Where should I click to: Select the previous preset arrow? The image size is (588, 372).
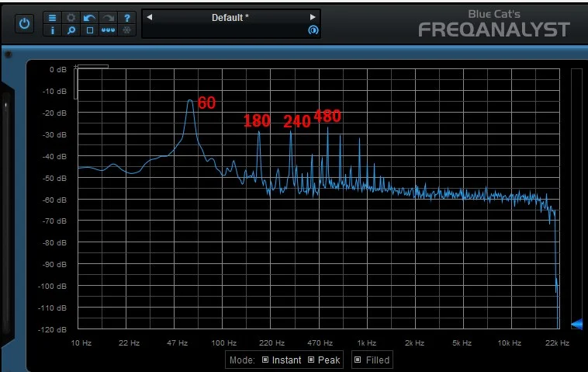[149, 17]
